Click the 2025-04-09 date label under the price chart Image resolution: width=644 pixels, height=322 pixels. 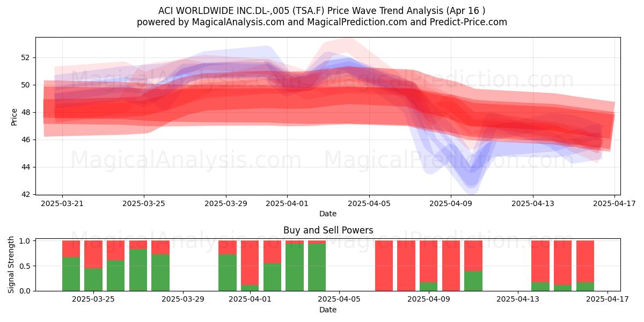click(451, 204)
